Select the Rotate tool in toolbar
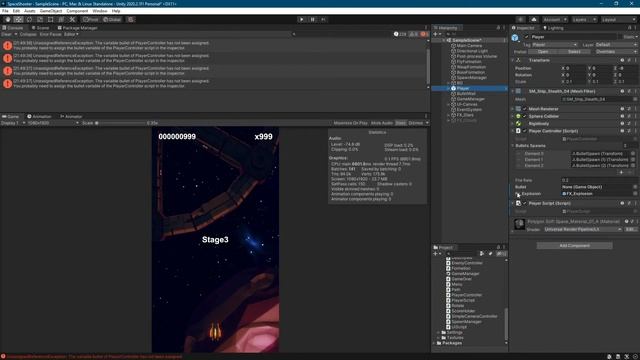The image size is (640, 360). [x=29, y=19]
